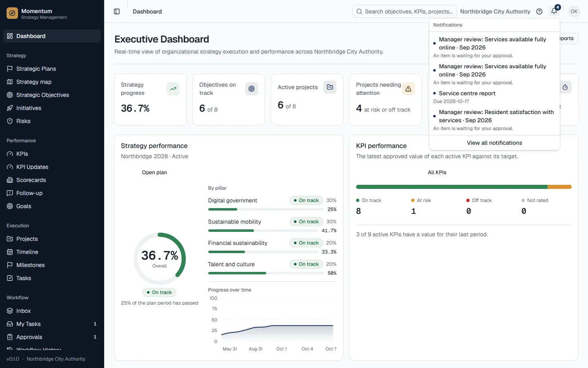The height and width of the screenshot is (368, 588).
Task: Open Resident satisfaction manager review notification
Action: (494, 120)
